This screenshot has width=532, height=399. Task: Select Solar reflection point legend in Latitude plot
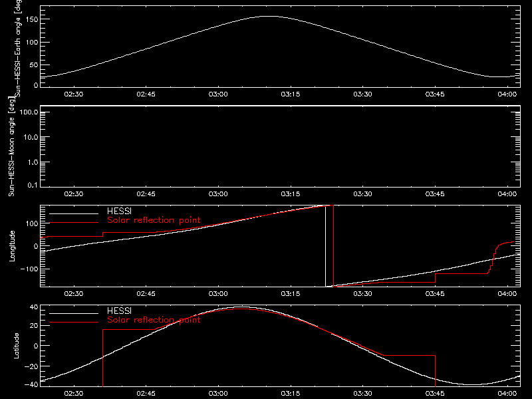point(154,320)
